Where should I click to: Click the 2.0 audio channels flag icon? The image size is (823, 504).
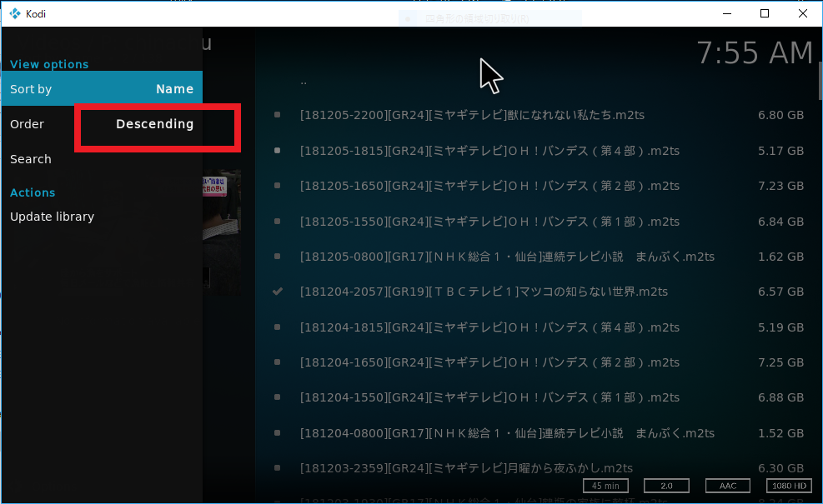pyautogui.click(x=666, y=486)
